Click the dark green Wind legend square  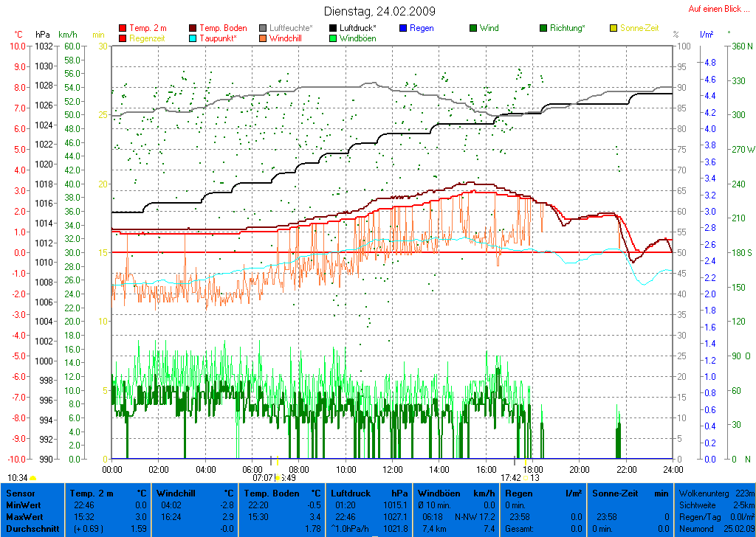click(x=472, y=28)
